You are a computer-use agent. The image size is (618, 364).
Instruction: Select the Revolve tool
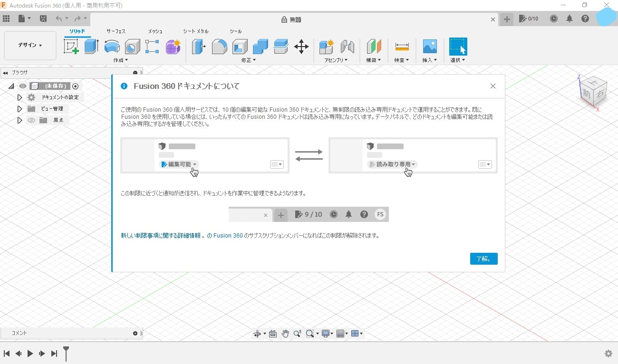pyautogui.click(x=112, y=47)
